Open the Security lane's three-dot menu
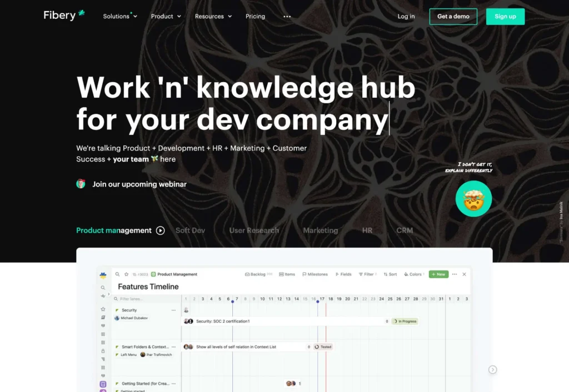Image resolution: width=569 pixels, height=392 pixels. [x=173, y=310]
